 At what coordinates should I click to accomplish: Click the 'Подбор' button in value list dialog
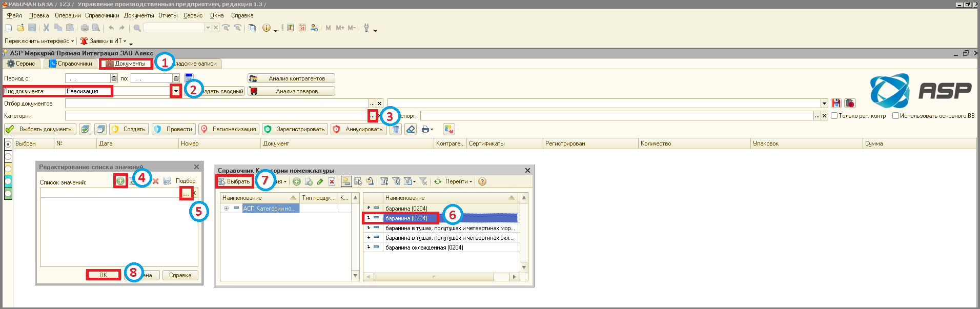186,181
